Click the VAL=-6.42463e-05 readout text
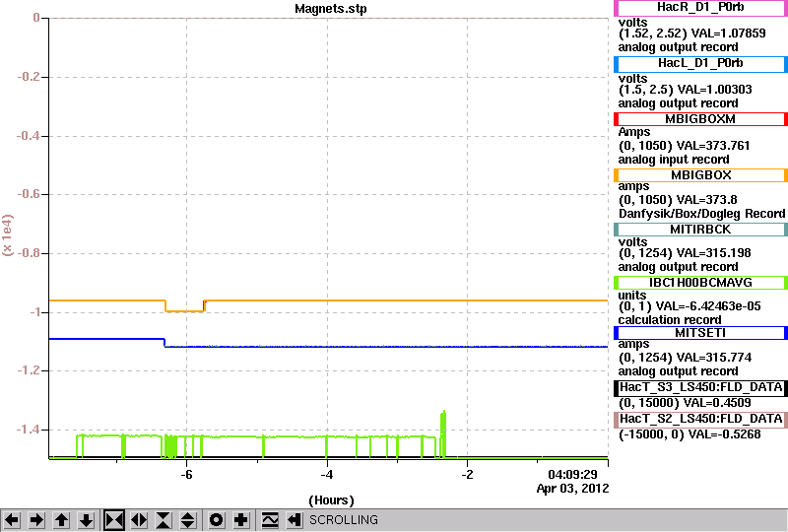 (x=708, y=306)
